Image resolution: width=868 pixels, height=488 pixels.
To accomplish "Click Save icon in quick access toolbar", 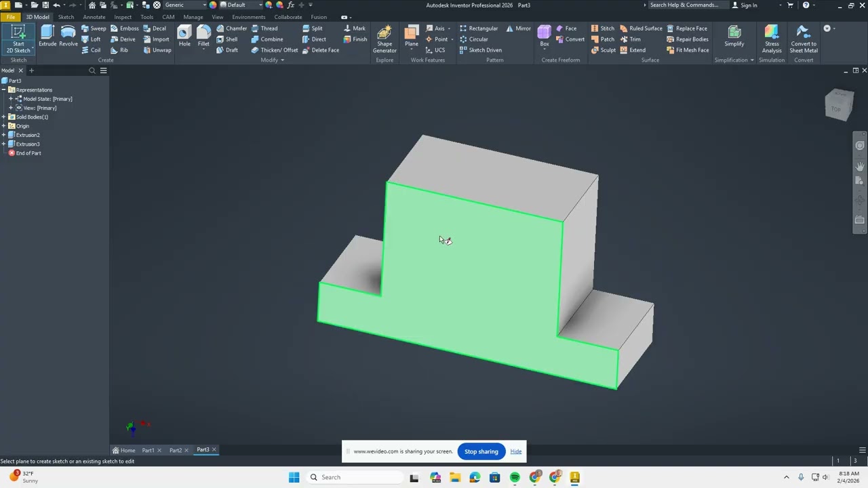I will coord(45,5).
